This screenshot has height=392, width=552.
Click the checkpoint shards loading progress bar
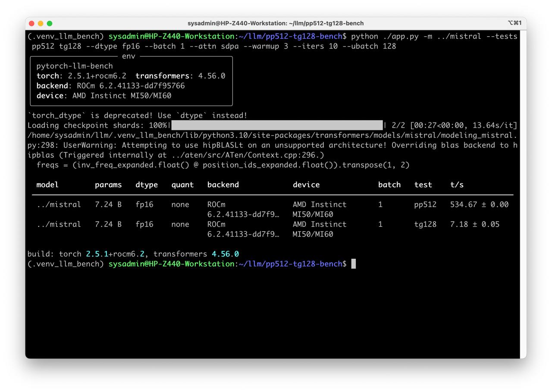[x=277, y=125]
